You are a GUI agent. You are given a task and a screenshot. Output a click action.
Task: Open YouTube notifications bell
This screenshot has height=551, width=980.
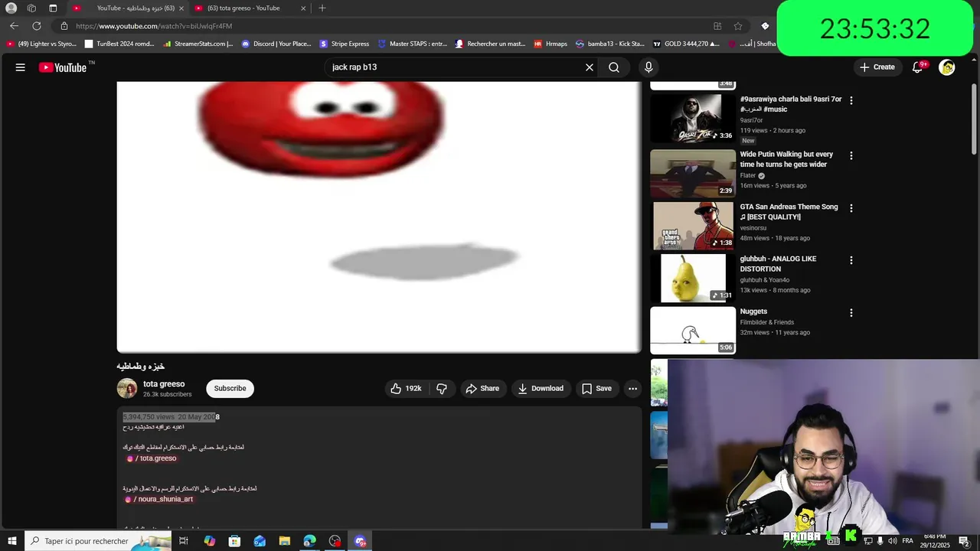point(917,67)
